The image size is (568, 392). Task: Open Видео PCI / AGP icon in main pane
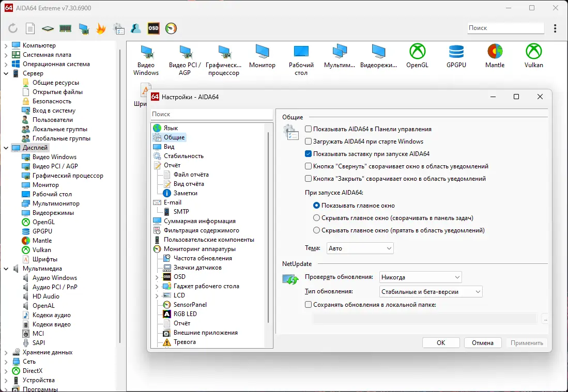[185, 59]
